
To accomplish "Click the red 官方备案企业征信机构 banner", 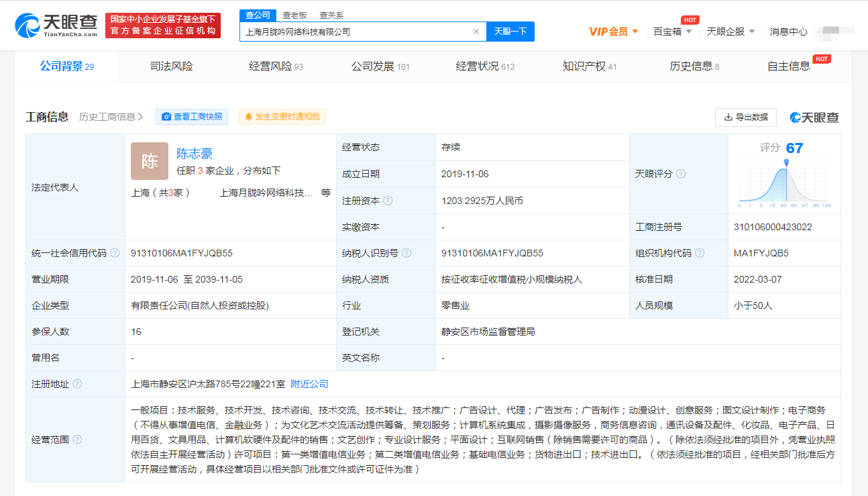I will tap(163, 26).
